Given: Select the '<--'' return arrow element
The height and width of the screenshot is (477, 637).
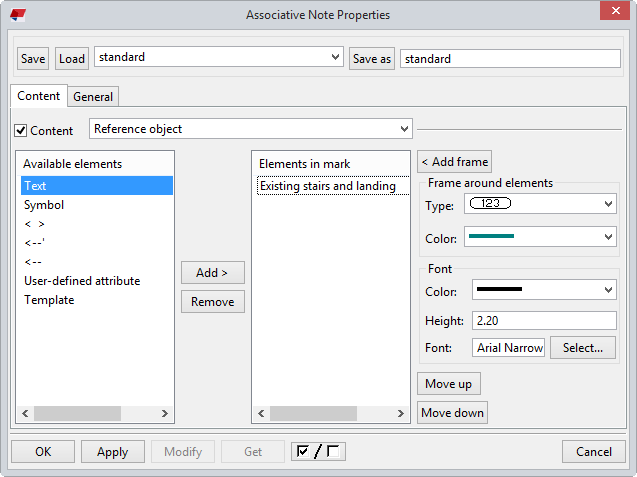Looking at the screenshot, I should [x=35, y=243].
